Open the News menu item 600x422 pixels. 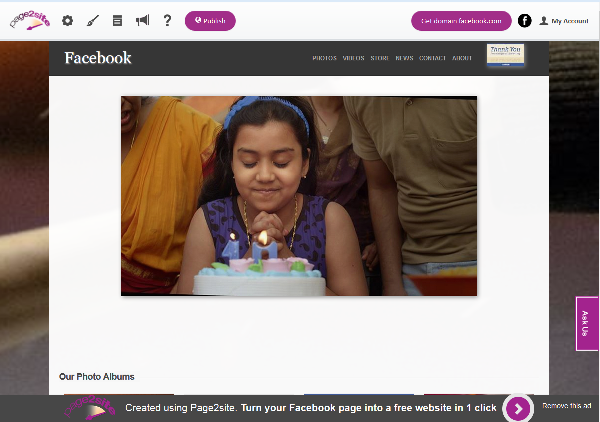(404, 58)
